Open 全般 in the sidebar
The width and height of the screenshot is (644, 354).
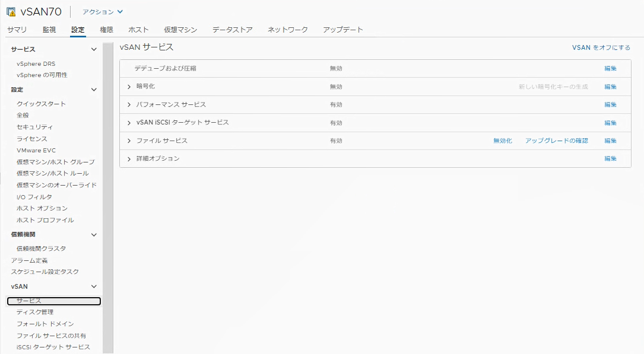(x=23, y=115)
